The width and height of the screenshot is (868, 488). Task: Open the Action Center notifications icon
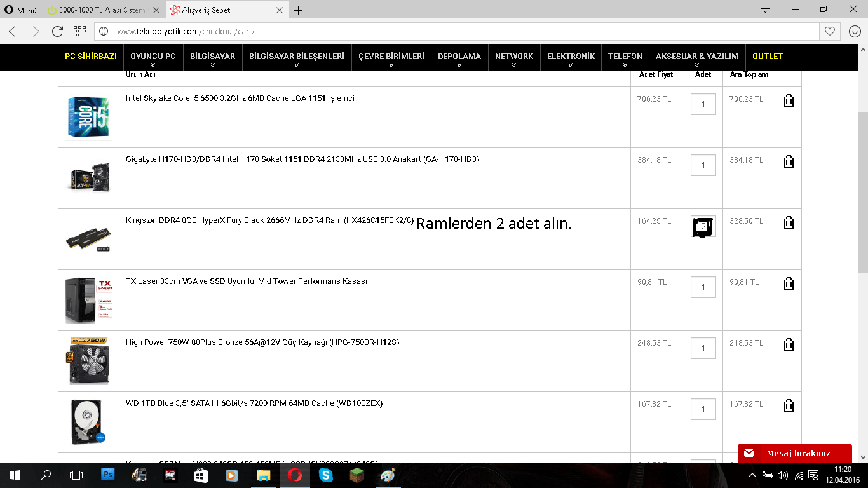pos(815,475)
